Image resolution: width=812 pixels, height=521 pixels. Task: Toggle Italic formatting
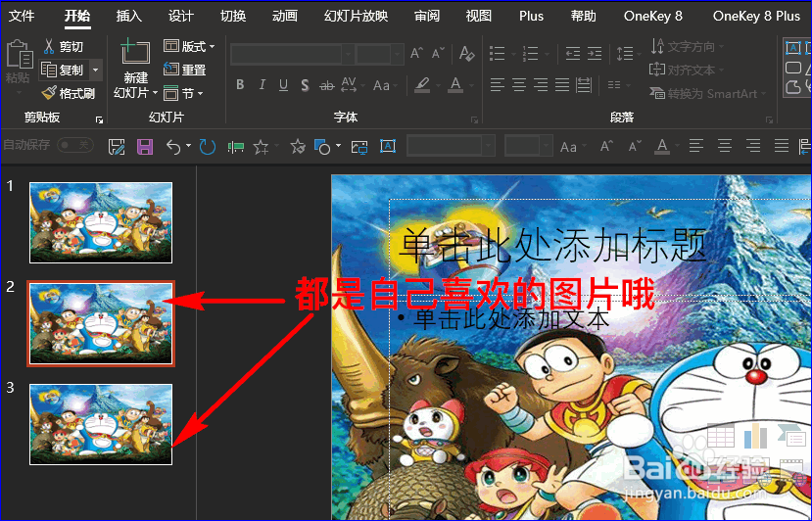(263, 85)
